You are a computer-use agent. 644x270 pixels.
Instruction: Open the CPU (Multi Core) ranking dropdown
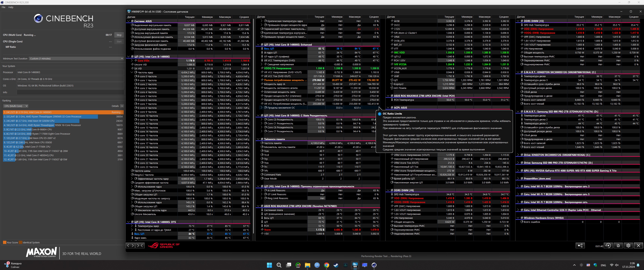point(16,106)
